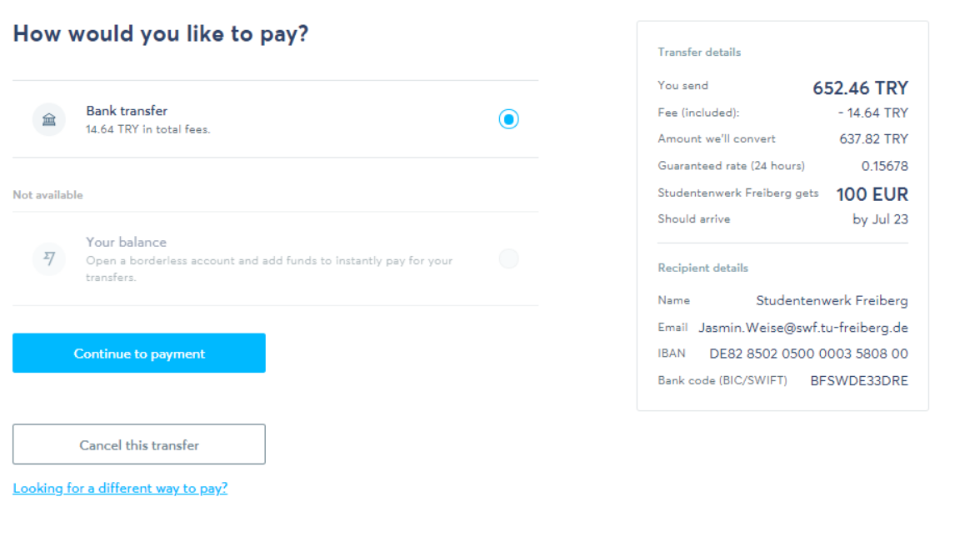Click the Your balance option title
The height and width of the screenshot is (542, 980).
click(126, 242)
